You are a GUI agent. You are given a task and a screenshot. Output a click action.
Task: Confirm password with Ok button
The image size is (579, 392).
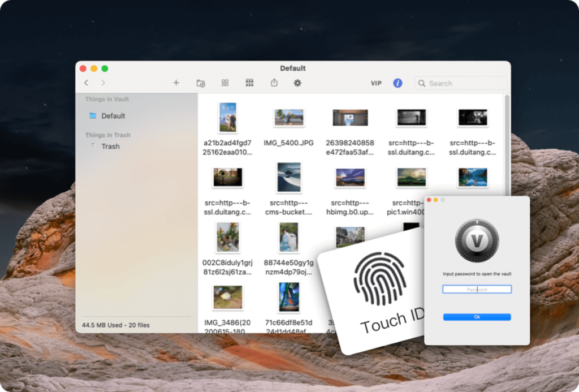477,317
